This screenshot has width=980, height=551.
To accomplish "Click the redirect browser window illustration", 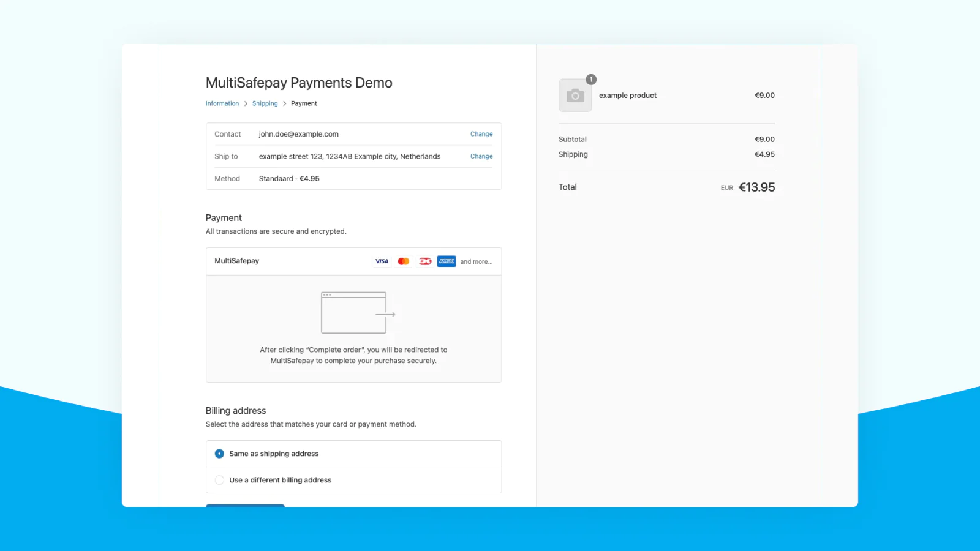I will [x=358, y=313].
